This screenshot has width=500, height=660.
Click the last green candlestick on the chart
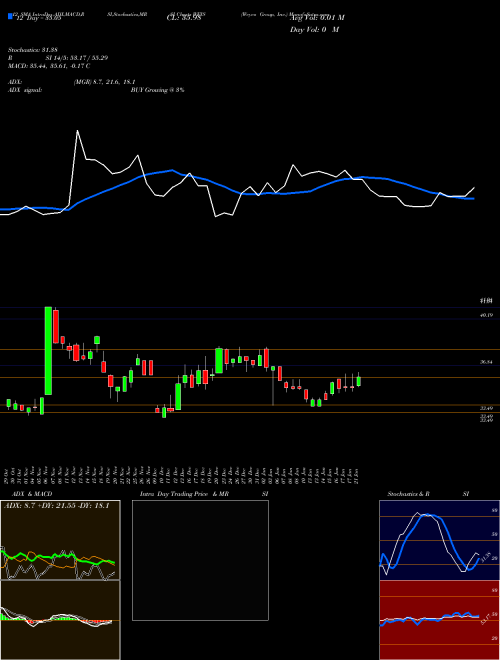tap(359, 381)
